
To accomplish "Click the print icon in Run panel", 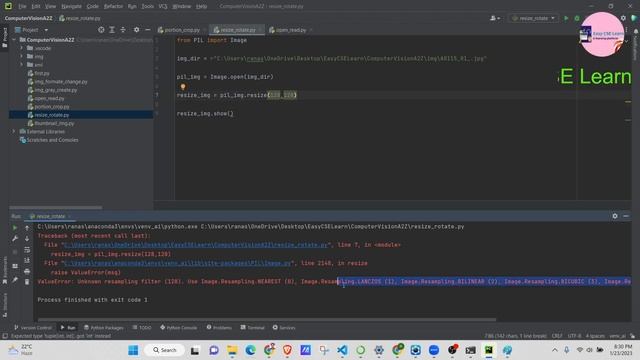I will click(x=27, y=271).
